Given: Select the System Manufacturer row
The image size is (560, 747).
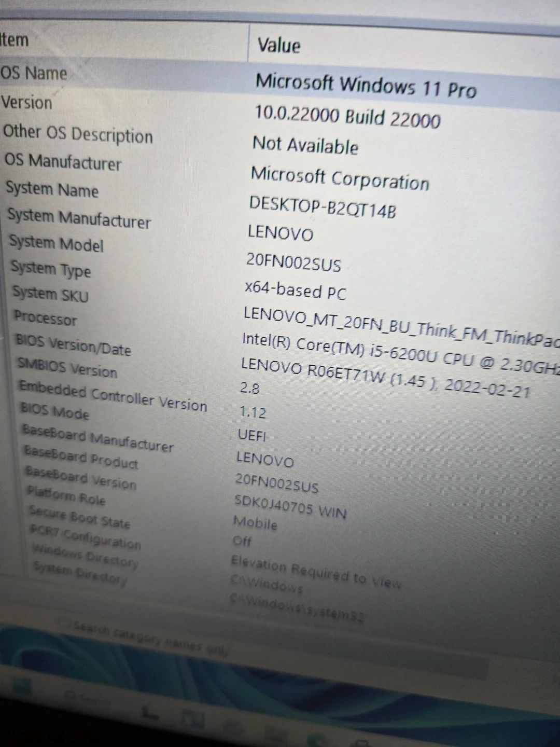Looking at the screenshot, I should click(79, 218).
